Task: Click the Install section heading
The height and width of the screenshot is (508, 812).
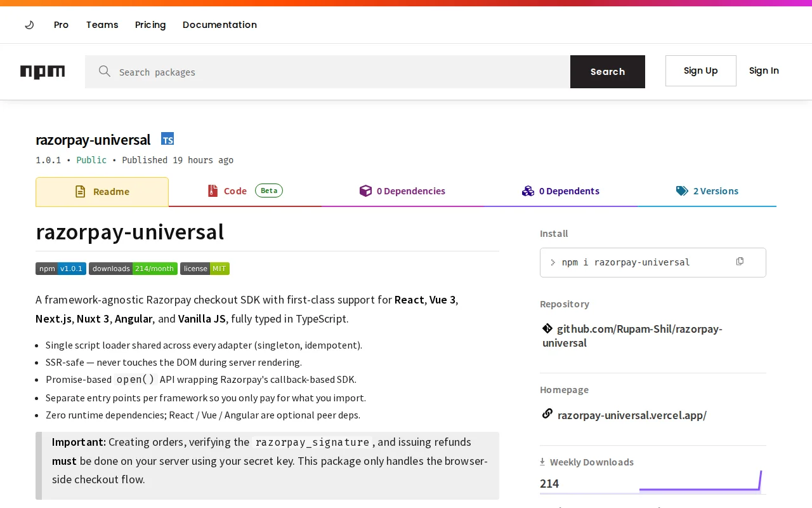Action: (554, 234)
